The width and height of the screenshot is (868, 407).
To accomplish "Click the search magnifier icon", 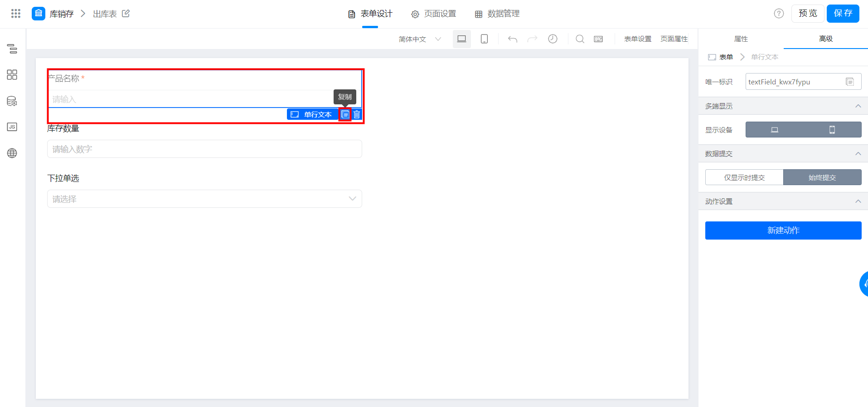I will (x=580, y=39).
